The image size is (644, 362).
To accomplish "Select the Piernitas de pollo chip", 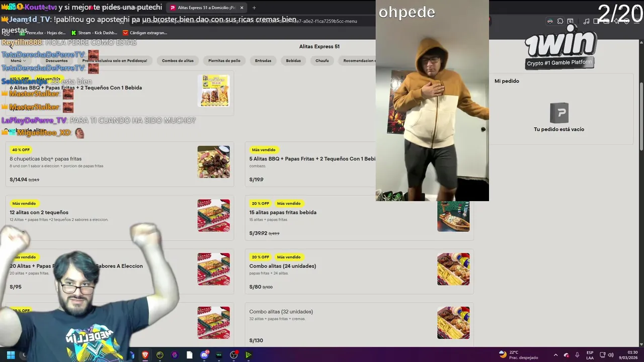I will point(224,60).
